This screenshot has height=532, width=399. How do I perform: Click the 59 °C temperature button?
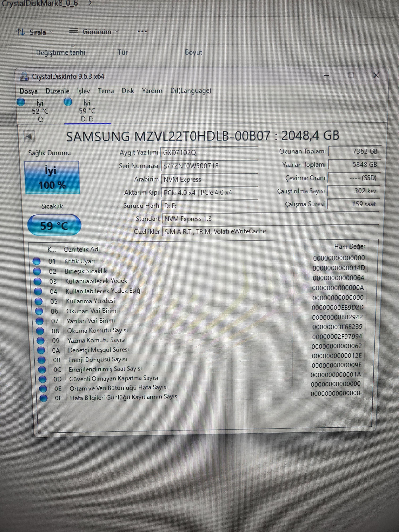[x=54, y=225]
